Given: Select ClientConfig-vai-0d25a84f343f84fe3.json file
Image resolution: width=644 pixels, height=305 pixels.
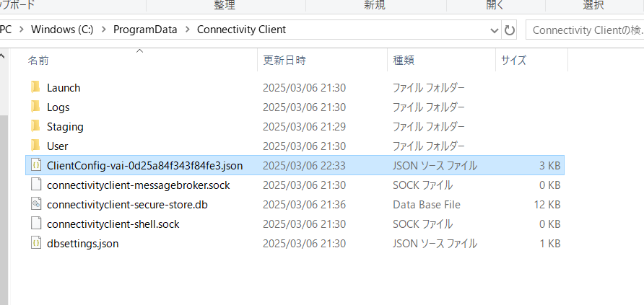Looking at the screenshot, I should point(145,166).
